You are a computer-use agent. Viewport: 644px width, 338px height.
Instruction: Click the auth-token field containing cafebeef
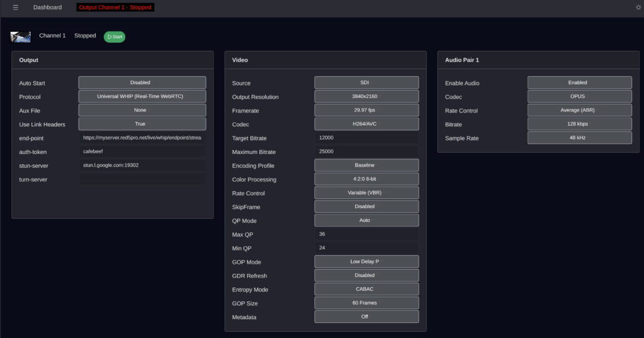[x=142, y=151]
